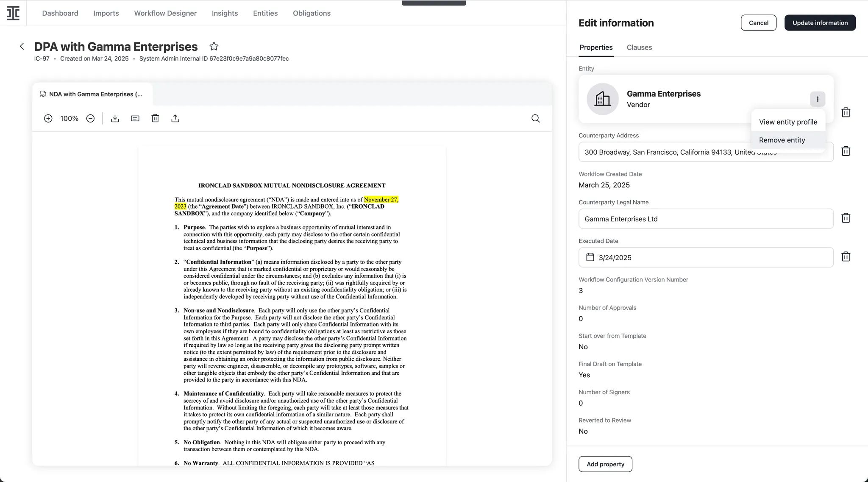Screen dimensions: 868x482
Task: Star the DPA with Gamma Enterprises record
Action: (x=214, y=46)
